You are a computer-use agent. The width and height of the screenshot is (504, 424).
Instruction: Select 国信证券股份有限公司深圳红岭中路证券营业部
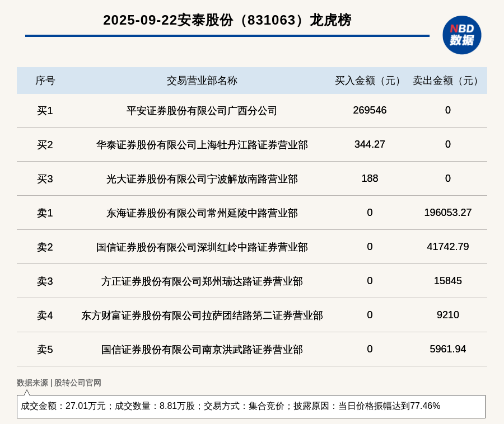click(202, 247)
